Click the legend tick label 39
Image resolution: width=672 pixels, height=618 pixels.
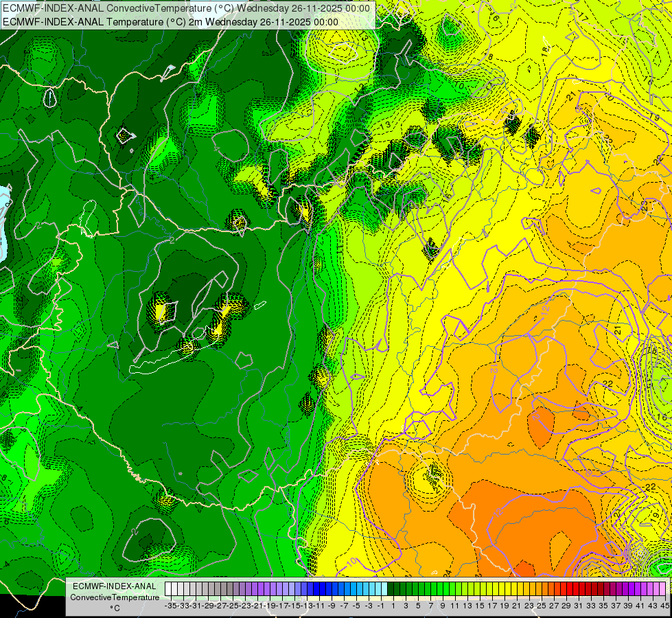click(627, 606)
